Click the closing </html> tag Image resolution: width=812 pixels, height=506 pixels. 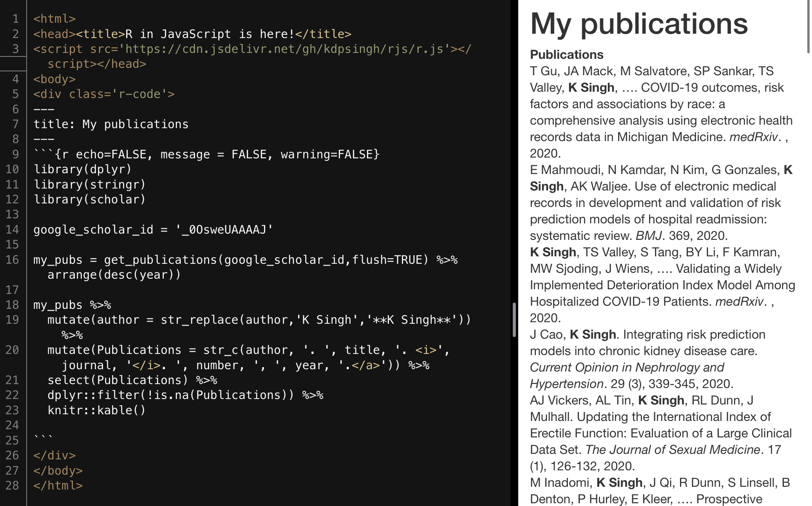tap(58, 486)
